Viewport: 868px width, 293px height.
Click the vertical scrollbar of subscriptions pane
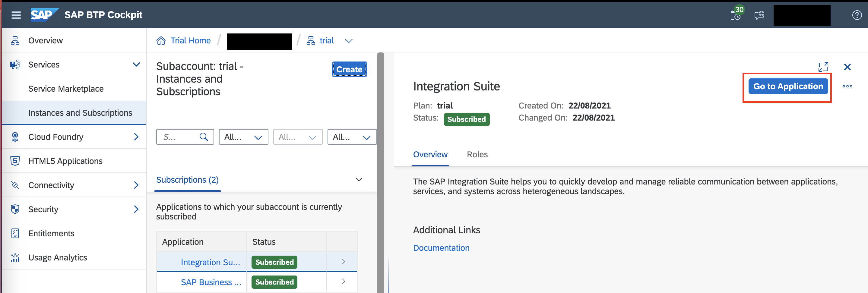click(x=380, y=169)
